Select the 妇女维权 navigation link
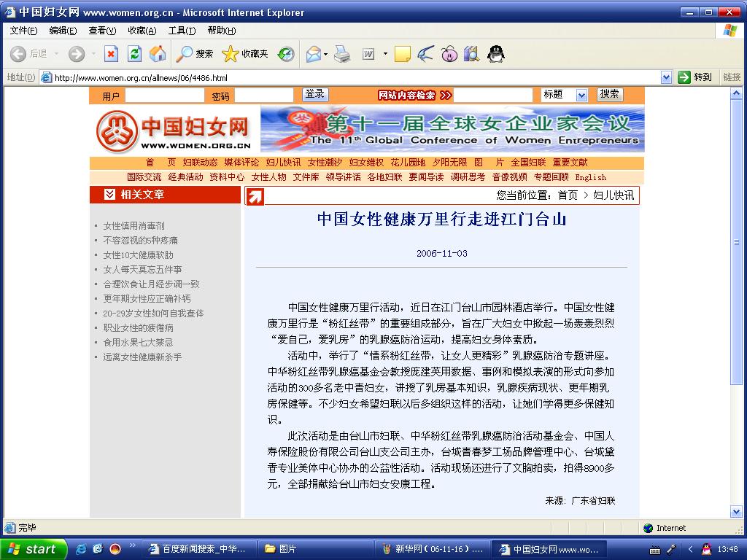 click(366, 163)
